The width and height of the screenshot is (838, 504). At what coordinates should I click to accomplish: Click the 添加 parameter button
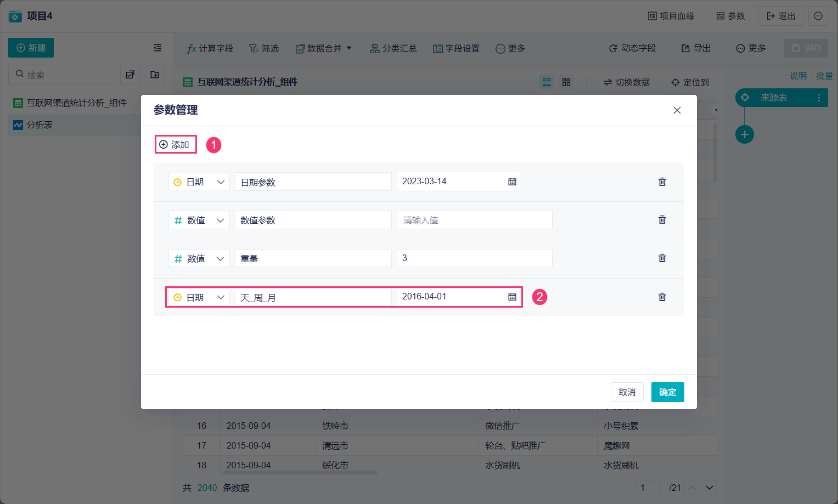pyautogui.click(x=175, y=145)
